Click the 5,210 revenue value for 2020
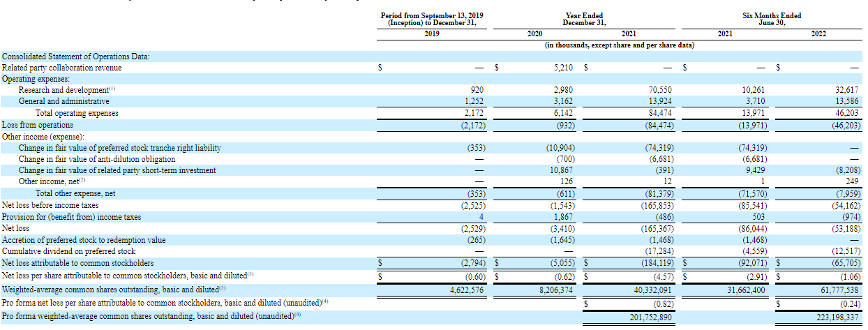The image size is (868, 330). coord(562,68)
